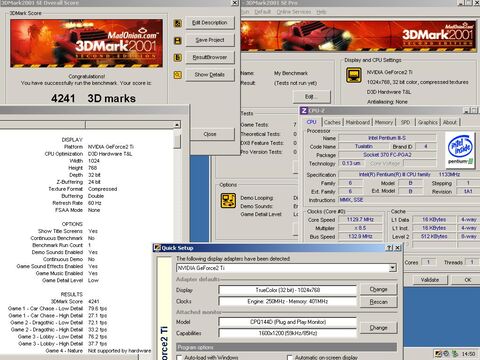Click the Options demo settings icon
This screenshot has width=480, height=360.
coord(228,201)
